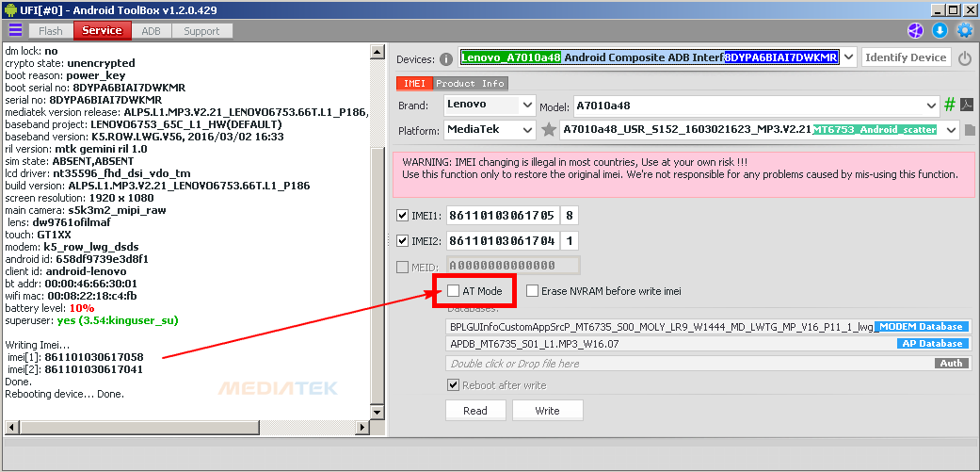This screenshot has height=472, width=980.
Task: Click the Auth label button
Action: [952, 364]
